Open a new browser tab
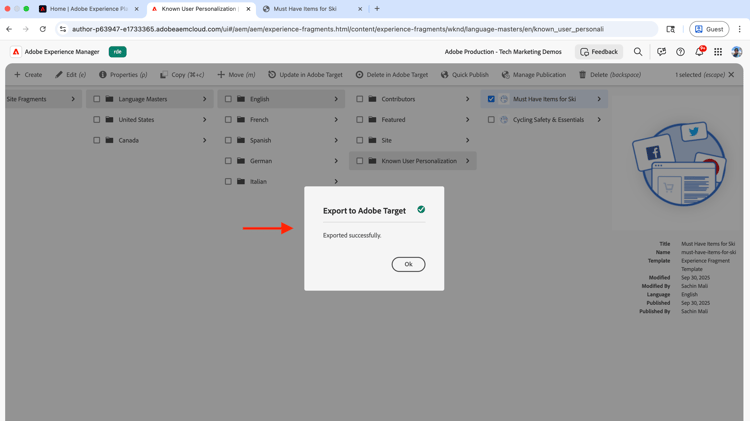 pos(377,9)
